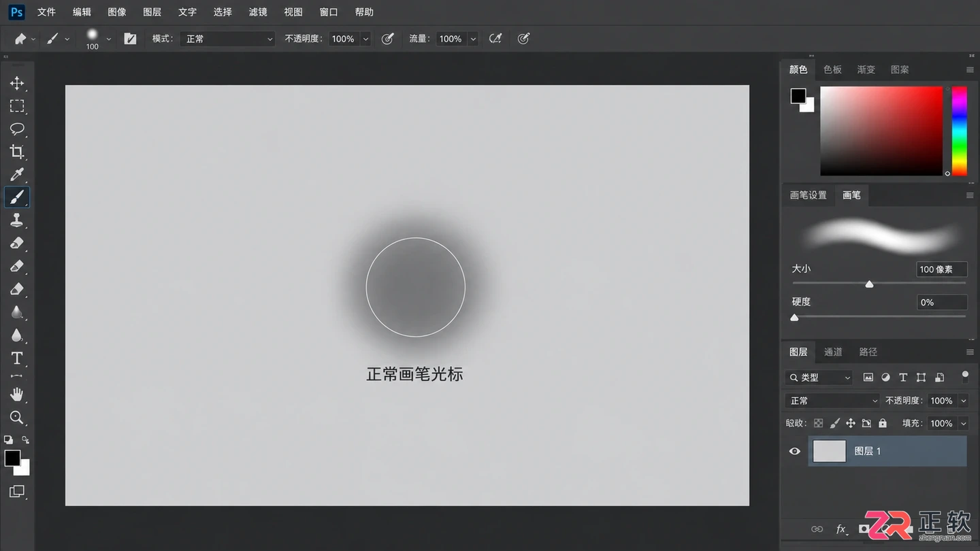Select the 图层 1 layer thumbnail

830,451
